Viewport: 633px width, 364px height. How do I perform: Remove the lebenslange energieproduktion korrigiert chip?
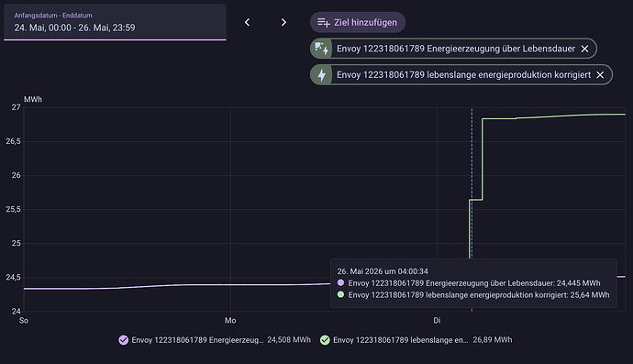click(x=600, y=75)
